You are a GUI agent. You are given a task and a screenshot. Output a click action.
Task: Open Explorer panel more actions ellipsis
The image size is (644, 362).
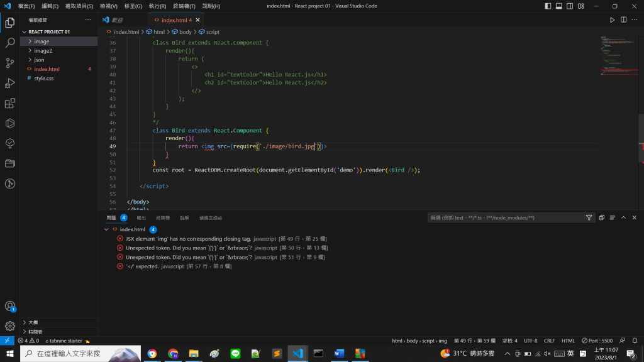(88, 19)
